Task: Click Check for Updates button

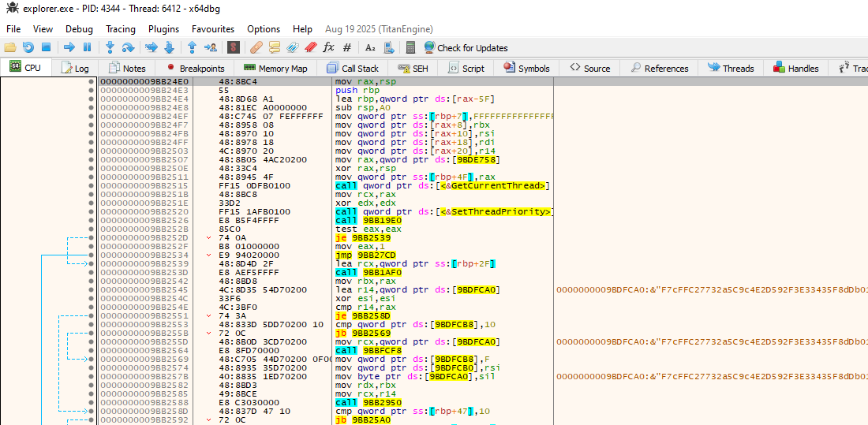Action: click(x=466, y=47)
